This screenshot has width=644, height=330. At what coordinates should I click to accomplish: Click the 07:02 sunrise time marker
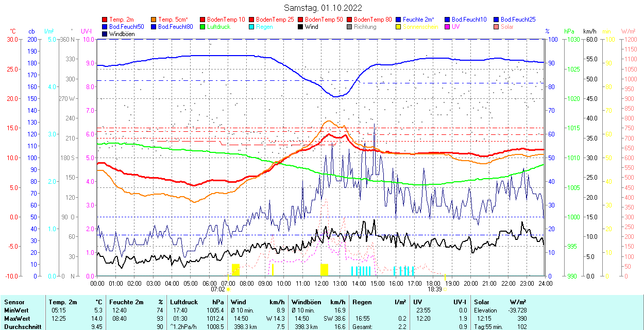click(x=217, y=289)
